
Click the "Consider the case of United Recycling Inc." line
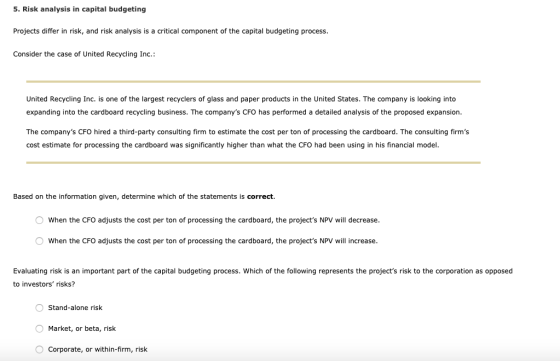click(84, 54)
